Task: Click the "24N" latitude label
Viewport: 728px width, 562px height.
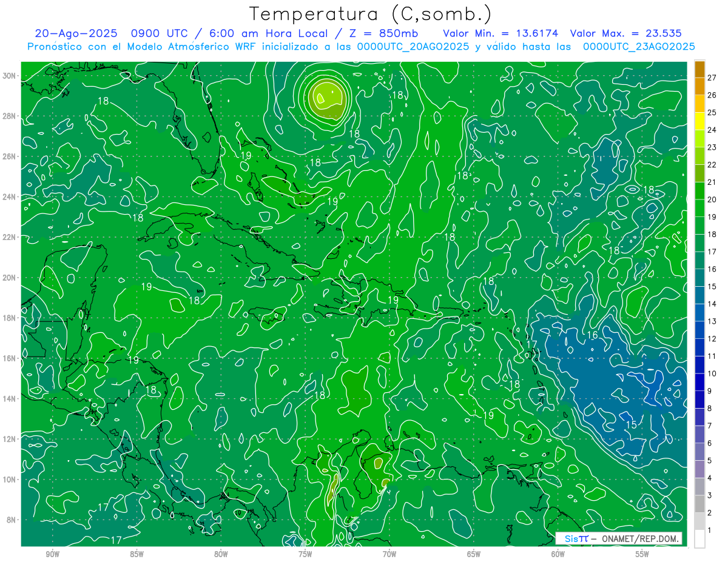Action: [x=8, y=196]
